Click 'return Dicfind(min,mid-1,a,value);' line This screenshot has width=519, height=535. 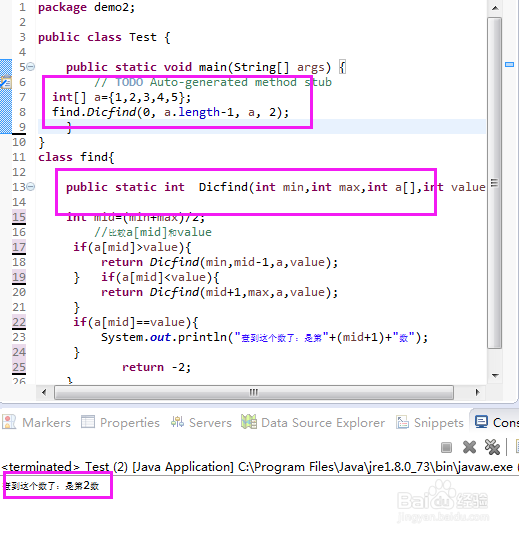(x=219, y=262)
